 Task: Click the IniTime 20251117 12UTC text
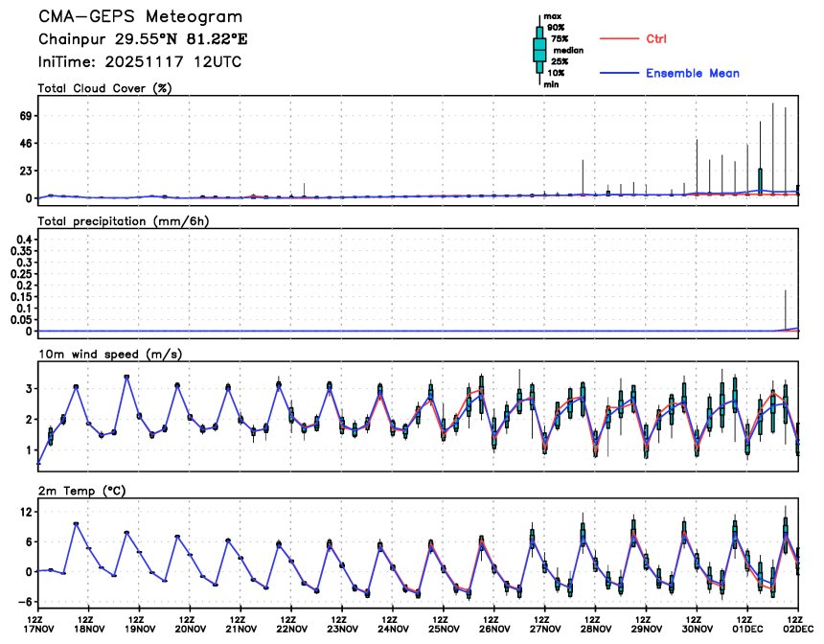[x=140, y=61]
